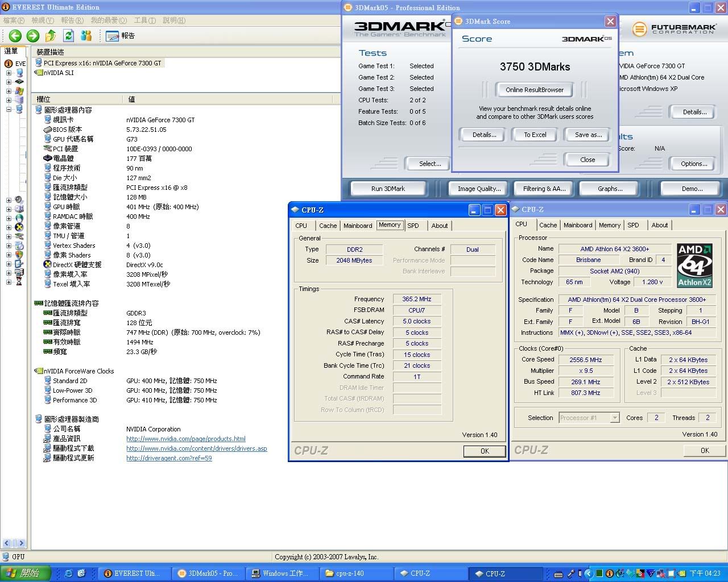Image resolution: width=728 pixels, height=582 pixels.
Task: Click the Options... button in 3DMark05
Action: pos(694,164)
